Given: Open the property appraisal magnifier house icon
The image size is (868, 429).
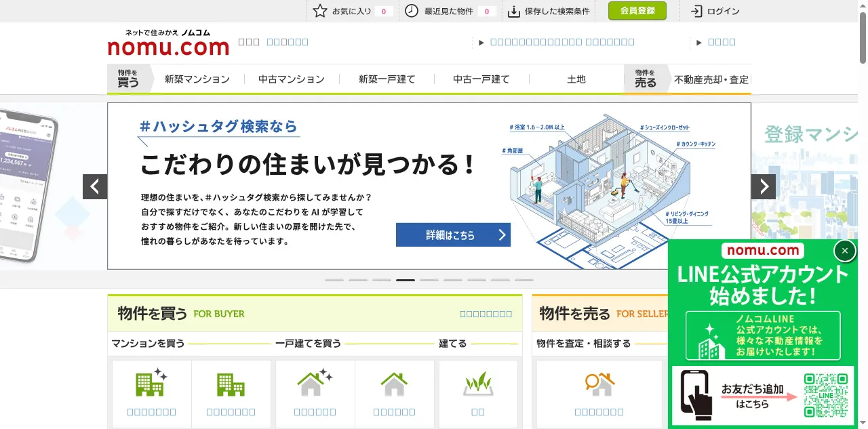Looking at the screenshot, I should click(x=599, y=384).
